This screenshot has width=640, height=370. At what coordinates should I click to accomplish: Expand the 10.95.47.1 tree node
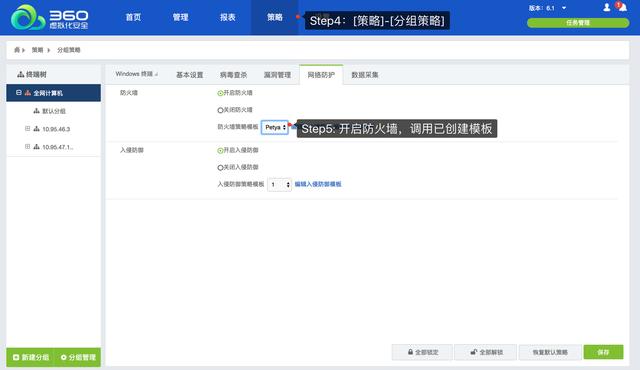(x=27, y=146)
